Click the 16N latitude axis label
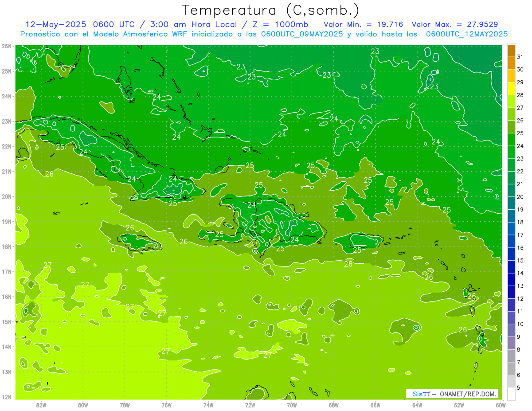Image resolution: width=532 pixels, height=411 pixels. 6,297
